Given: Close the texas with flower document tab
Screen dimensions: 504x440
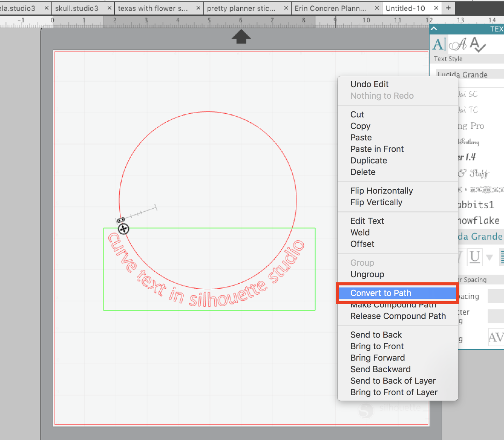Looking at the screenshot, I should point(198,8).
